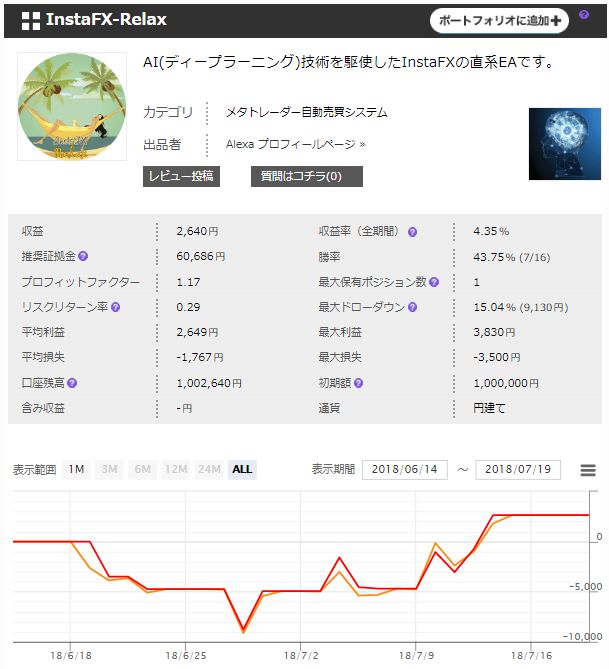This screenshot has height=669, width=609.
Task: Click start date field 2018/06/14
Action: pyautogui.click(x=405, y=469)
